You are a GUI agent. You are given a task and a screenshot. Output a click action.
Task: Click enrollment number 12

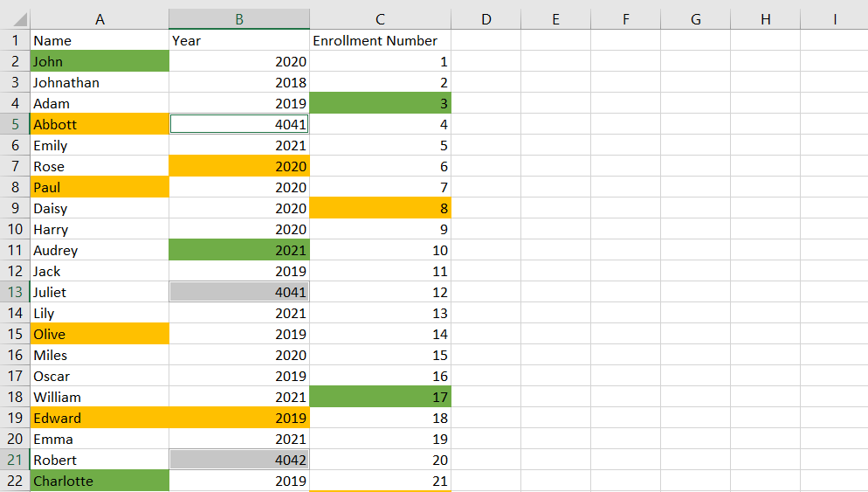tap(381, 292)
